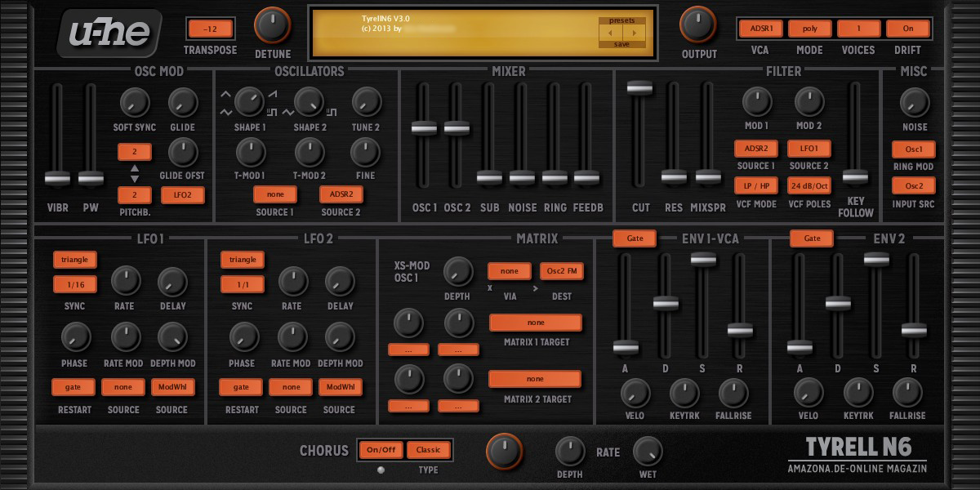Viewport: 980px width, 490px height.
Task: Open Oscillators Source 2 ADSR2 selector
Action: pyautogui.click(x=341, y=194)
